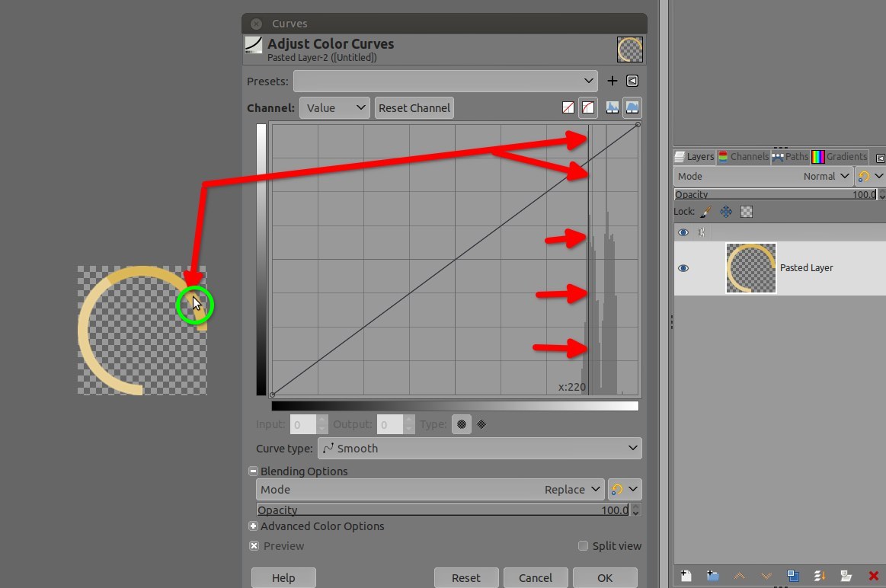
Task: Switch to the Channels tab
Action: pos(744,157)
